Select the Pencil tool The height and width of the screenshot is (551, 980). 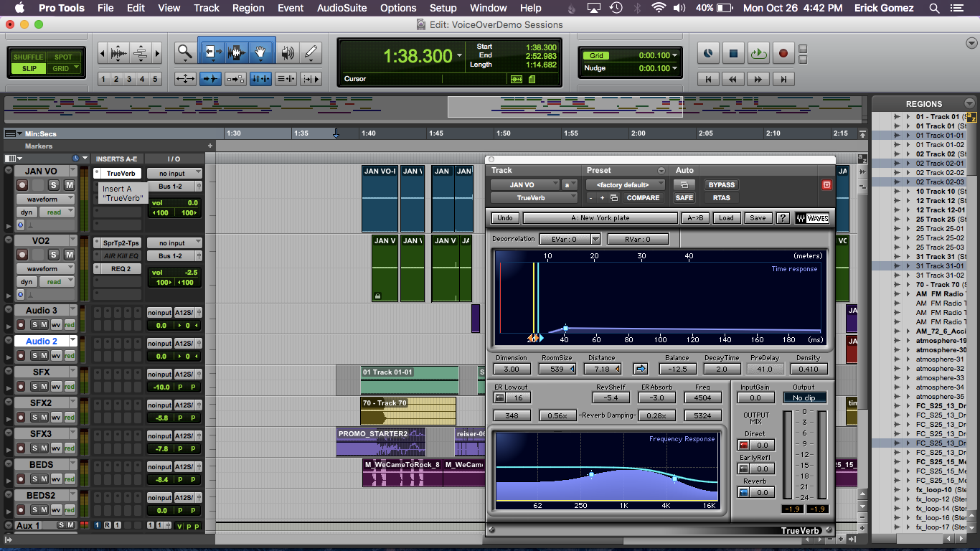pos(311,52)
